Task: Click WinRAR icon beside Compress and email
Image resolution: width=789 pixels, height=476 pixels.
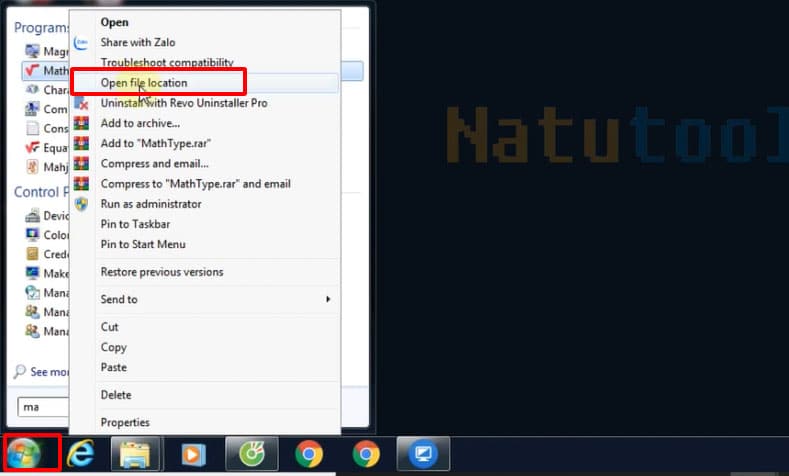Action: 81,164
